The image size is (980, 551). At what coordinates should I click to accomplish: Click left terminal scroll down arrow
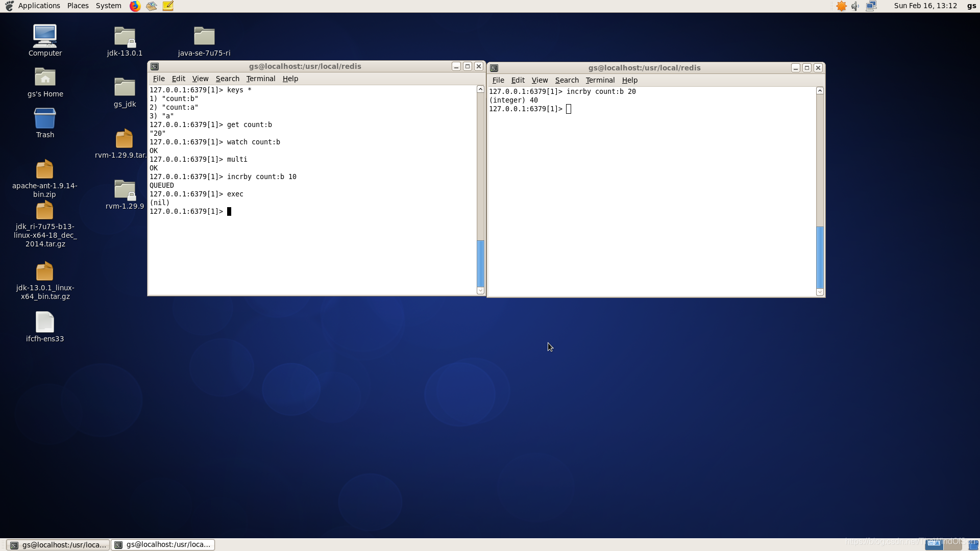pos(480,291)
